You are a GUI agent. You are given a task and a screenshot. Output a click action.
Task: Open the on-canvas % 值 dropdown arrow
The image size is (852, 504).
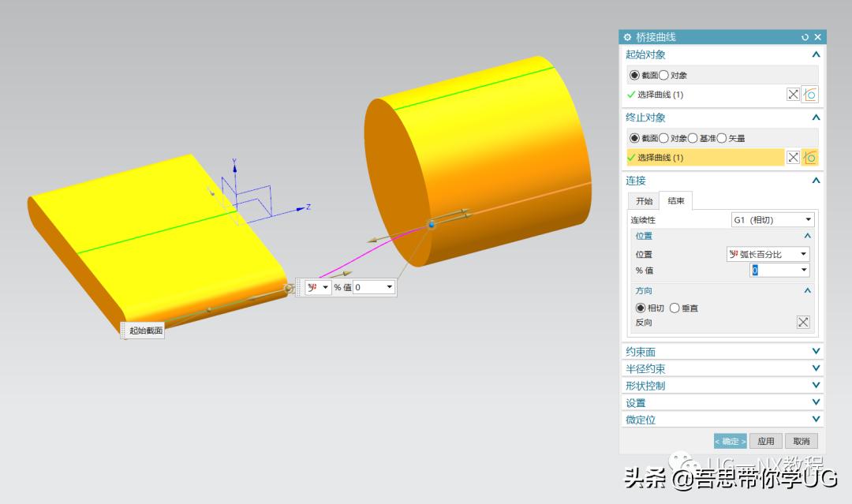click(390, 287)
